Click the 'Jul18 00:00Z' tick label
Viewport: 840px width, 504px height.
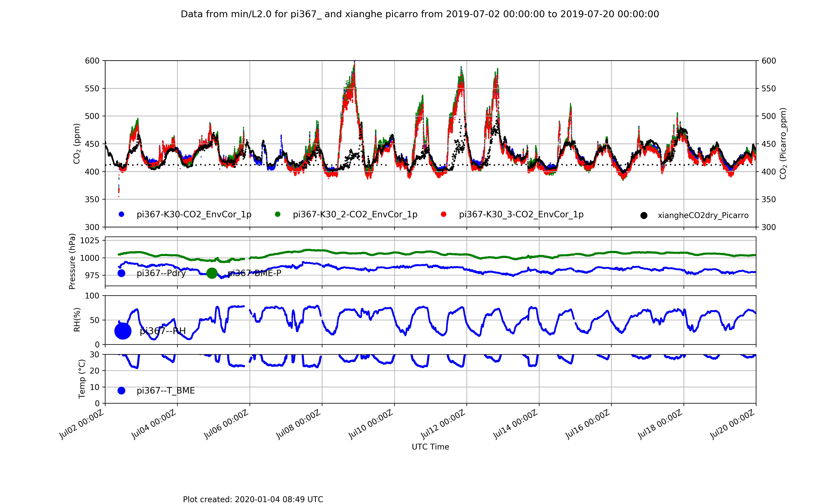coord(660,424)
